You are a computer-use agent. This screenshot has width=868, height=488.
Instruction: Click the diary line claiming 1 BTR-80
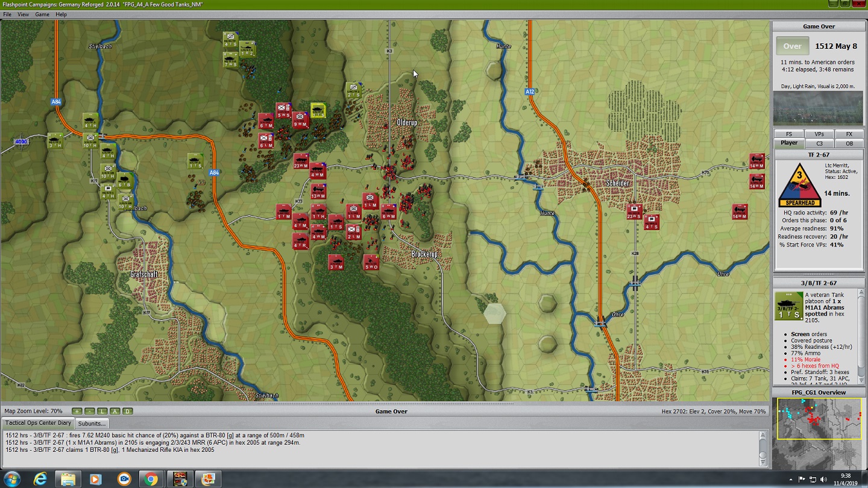[x=110, y=450]
